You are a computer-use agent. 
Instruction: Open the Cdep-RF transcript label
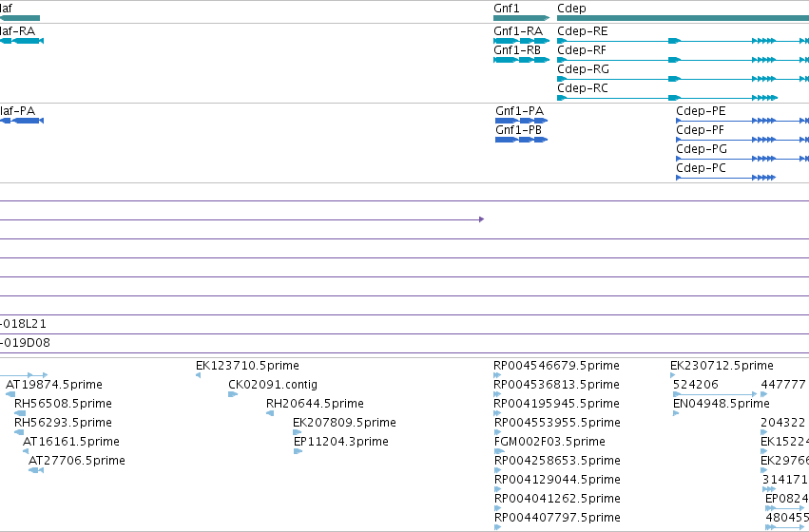[x=582, y=50]
